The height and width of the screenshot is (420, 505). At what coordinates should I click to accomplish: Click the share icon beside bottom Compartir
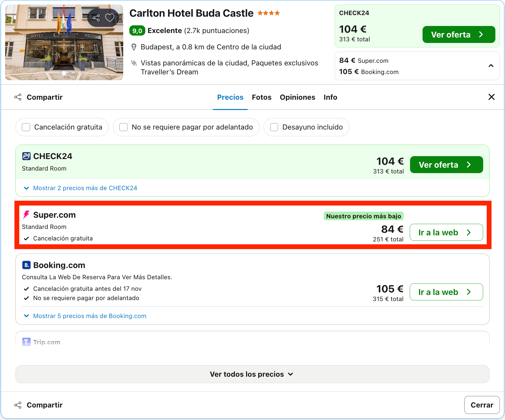coord(18,405)
